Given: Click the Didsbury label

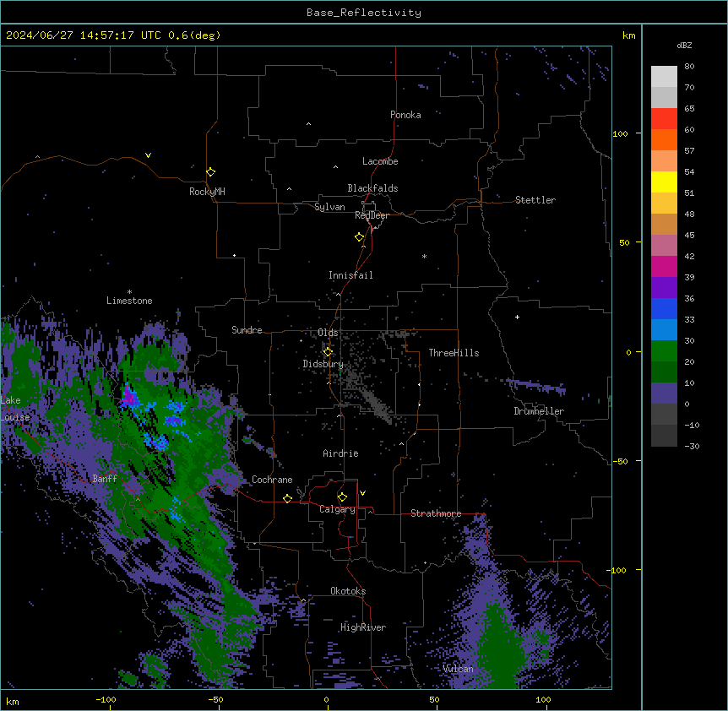Looking at the screenshot, I should coord(323,364).
